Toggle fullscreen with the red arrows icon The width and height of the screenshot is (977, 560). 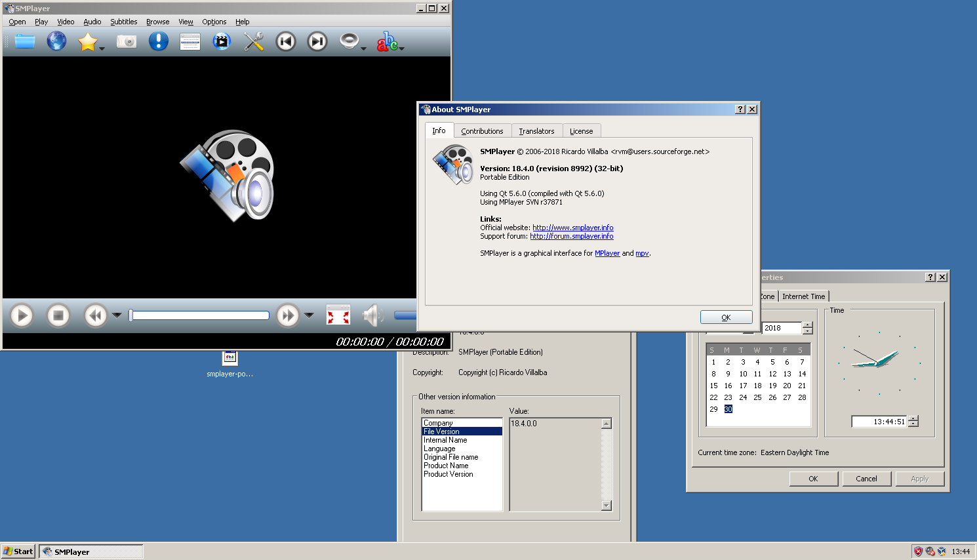coord(338,315)
